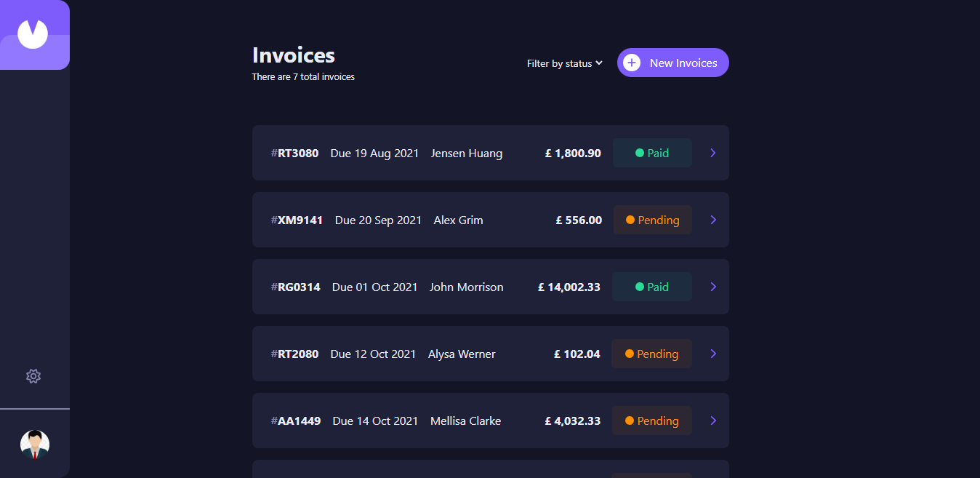Toggle the Paid status badge on invoice RT3080
Viewport: 980px width, 478px height.
pyautogui.click(x=652, y=153)
